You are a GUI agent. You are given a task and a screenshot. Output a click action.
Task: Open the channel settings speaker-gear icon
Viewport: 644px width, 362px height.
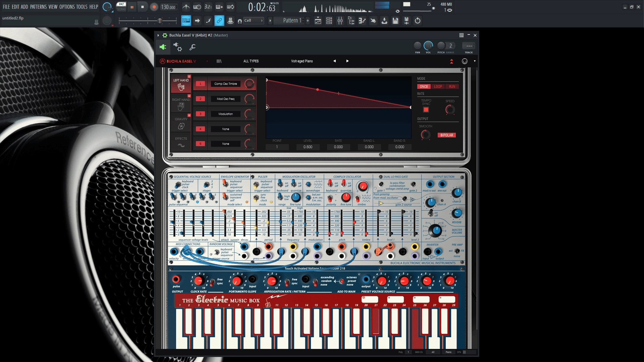(x=177, y=47)
